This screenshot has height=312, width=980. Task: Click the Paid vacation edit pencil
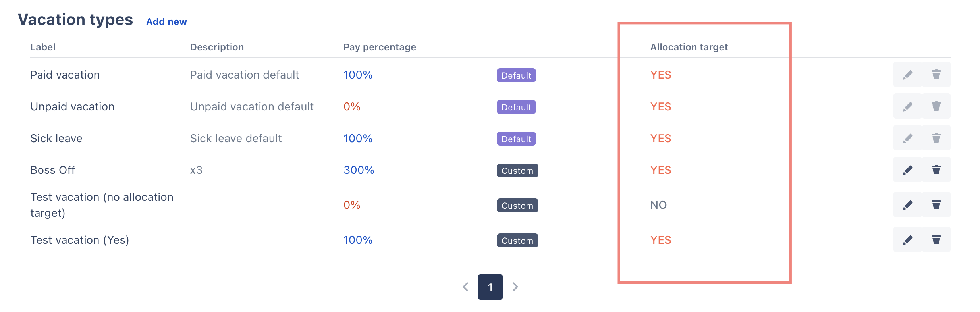[x=907, y=75]
